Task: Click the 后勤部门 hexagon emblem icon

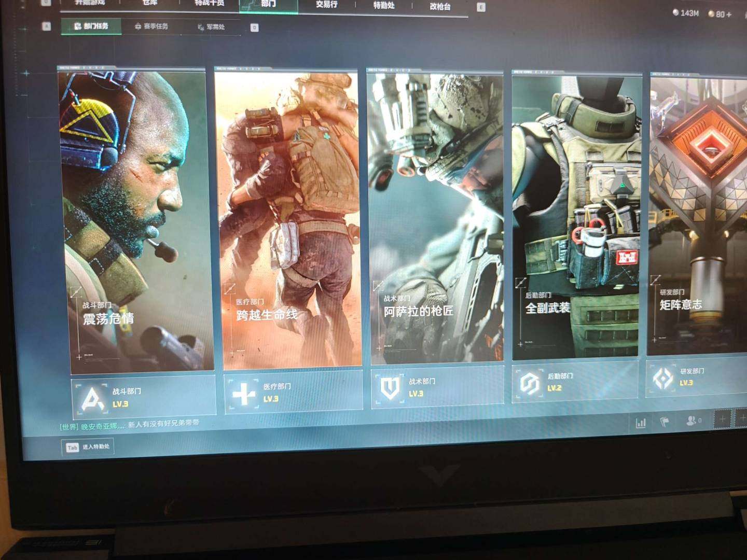Action: 530,384
